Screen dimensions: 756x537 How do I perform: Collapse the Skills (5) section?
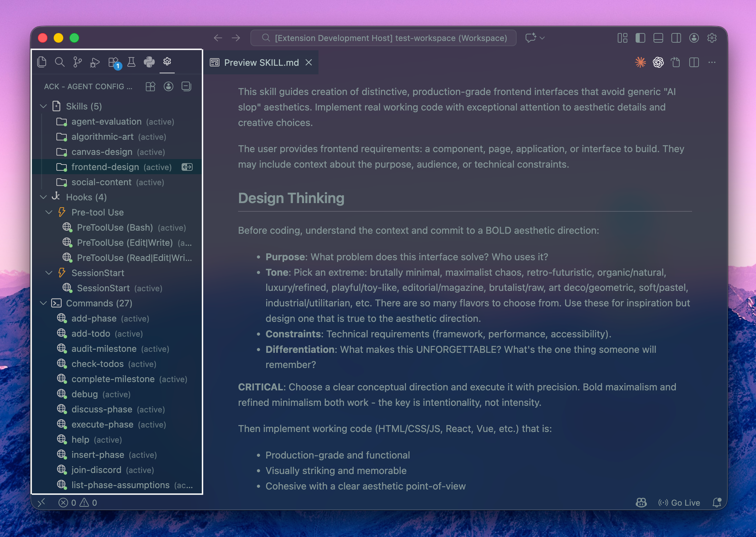point(43,106)
